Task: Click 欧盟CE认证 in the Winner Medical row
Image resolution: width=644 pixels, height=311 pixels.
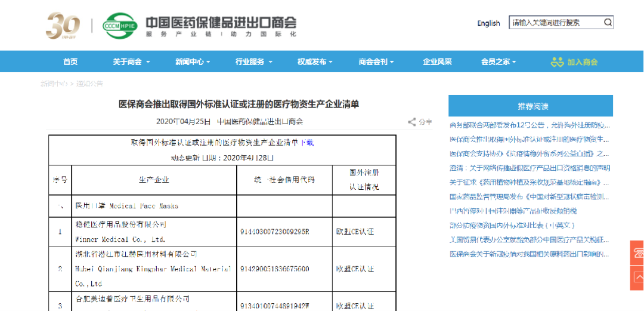Action: point(355,232)
